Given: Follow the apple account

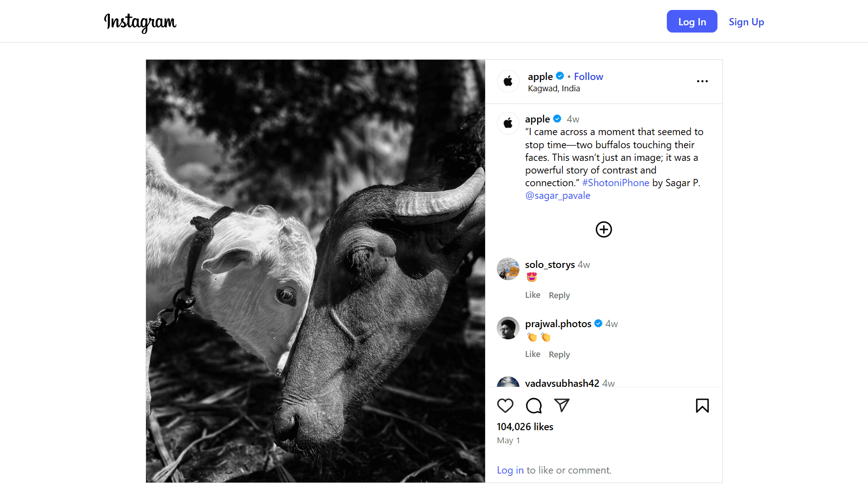Looking at the screenshot, I should (x=588, y=76).
